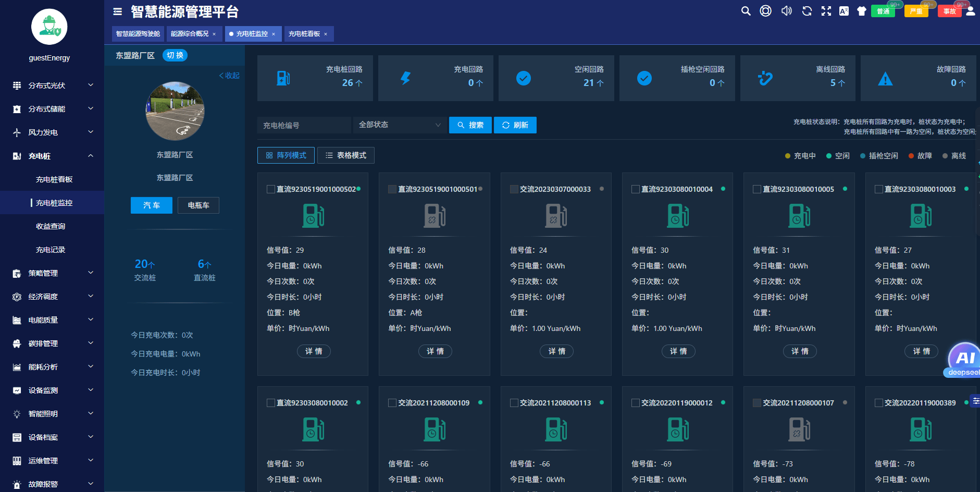
Task: Expand the 分布式光伏 sidebar menu
Action: 52,85
